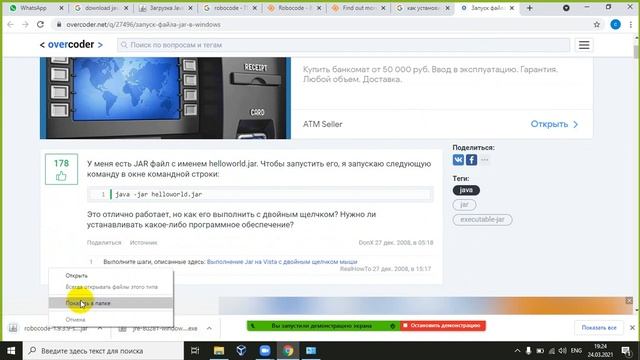Open the overcoder logo home link
Screen dimensions: 640x360
[71, 44]
